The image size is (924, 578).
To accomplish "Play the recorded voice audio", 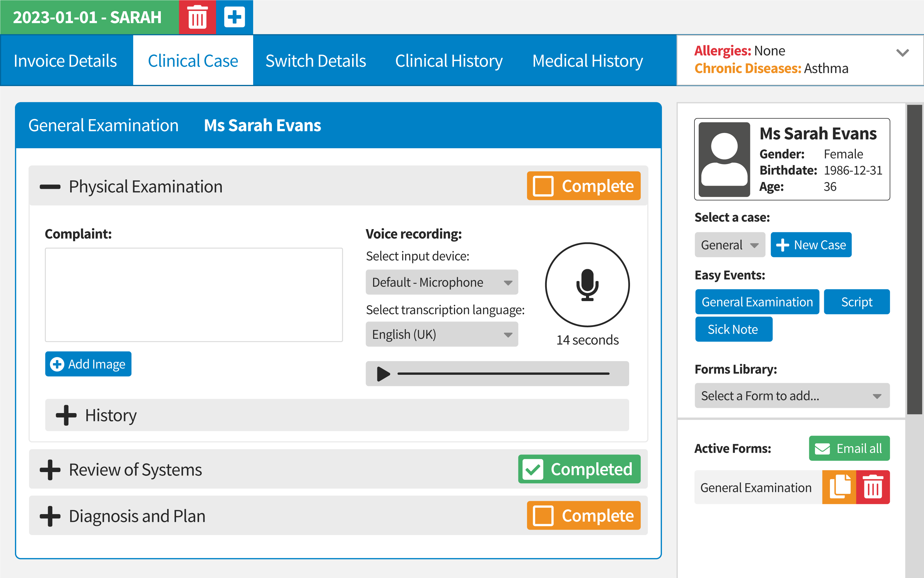I will pos(383,374).
